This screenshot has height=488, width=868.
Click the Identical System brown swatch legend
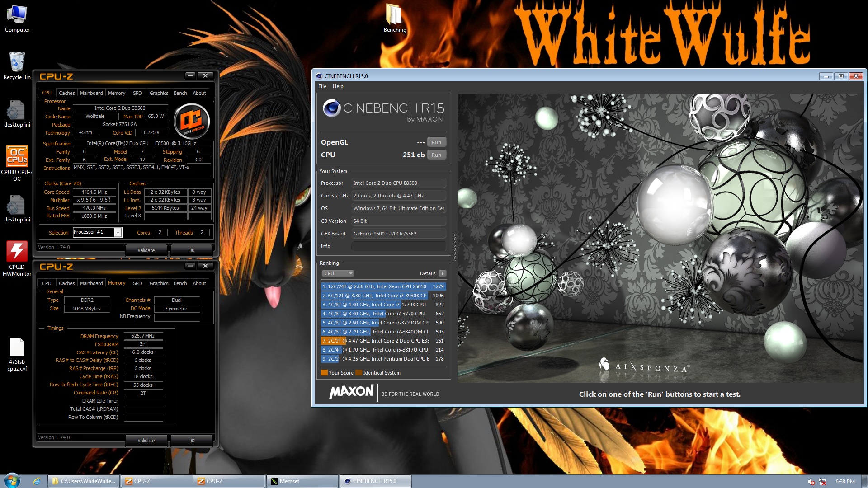[x=359, y=373]
